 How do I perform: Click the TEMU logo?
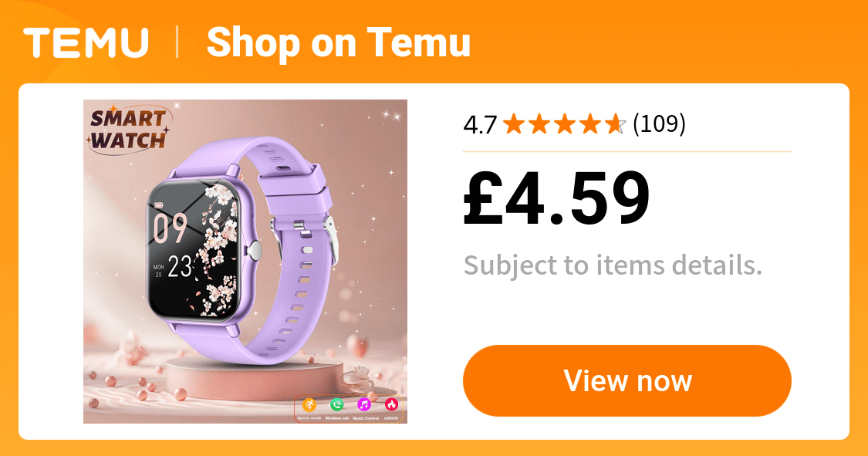coord(86,42)
